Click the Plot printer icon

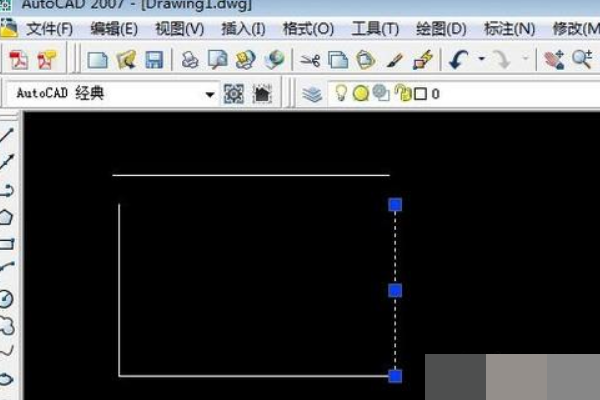[x=190, y=60]
